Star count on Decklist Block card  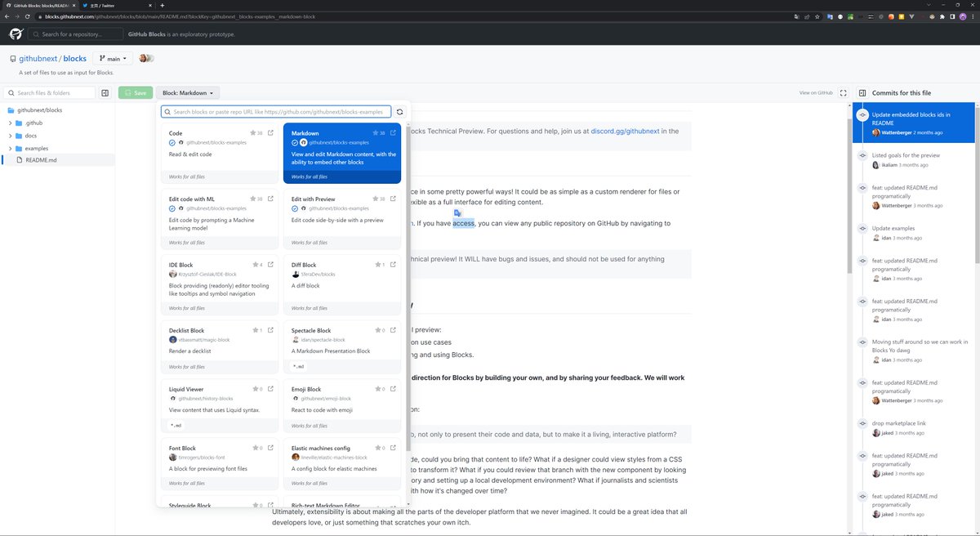257,330
